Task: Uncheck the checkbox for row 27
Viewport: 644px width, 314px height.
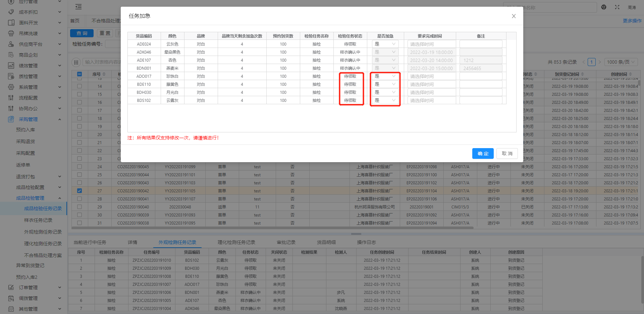Action: [79, 191]
